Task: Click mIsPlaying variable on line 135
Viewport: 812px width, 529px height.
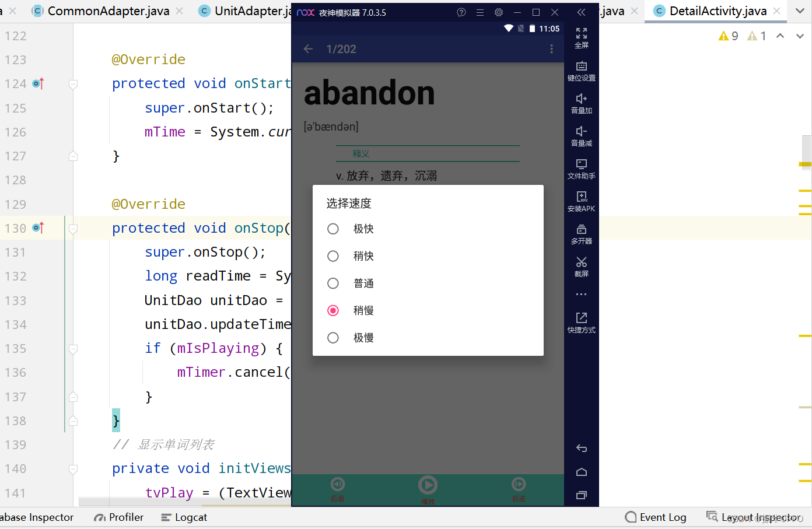Action: coord(218,348)
